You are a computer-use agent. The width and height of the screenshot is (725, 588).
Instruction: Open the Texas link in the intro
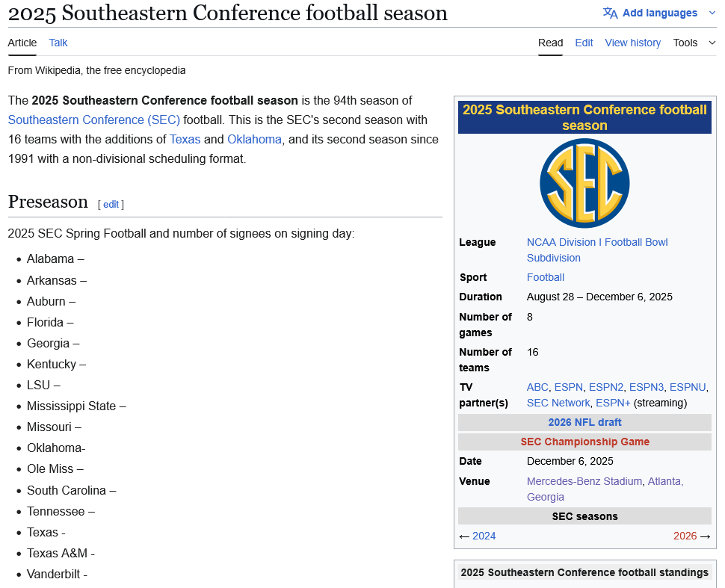pos(185,139)
